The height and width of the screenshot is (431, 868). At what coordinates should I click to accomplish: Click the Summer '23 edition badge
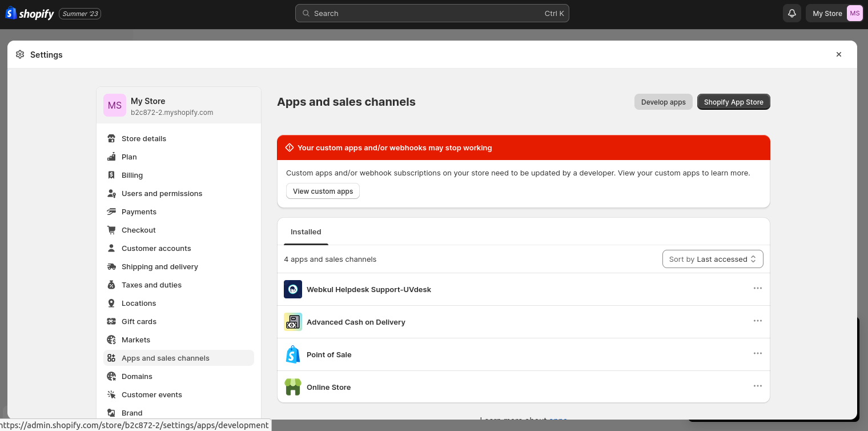pos(80,14)
